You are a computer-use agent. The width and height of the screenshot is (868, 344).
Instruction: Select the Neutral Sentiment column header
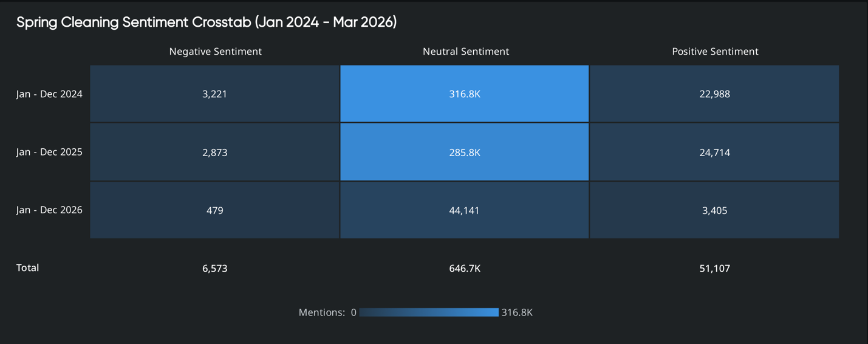point(465,52)
